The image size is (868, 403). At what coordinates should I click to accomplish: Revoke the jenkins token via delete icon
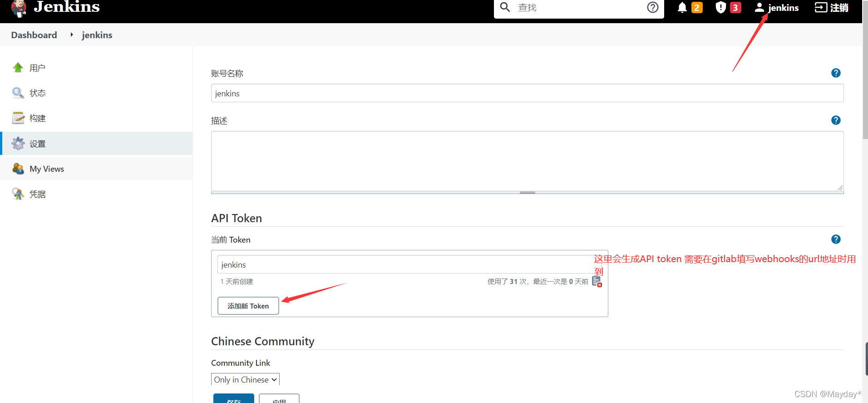(x=597, y=282)
